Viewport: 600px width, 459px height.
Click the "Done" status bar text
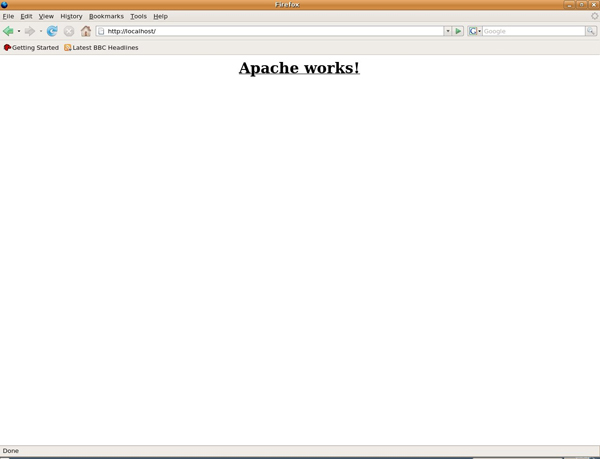pos(11,451)
